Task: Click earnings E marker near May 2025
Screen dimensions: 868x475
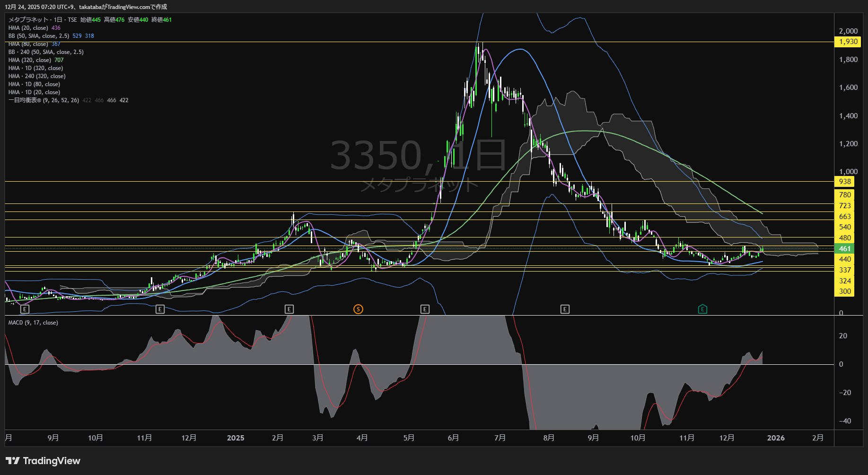Action: (x=425, y=309)
